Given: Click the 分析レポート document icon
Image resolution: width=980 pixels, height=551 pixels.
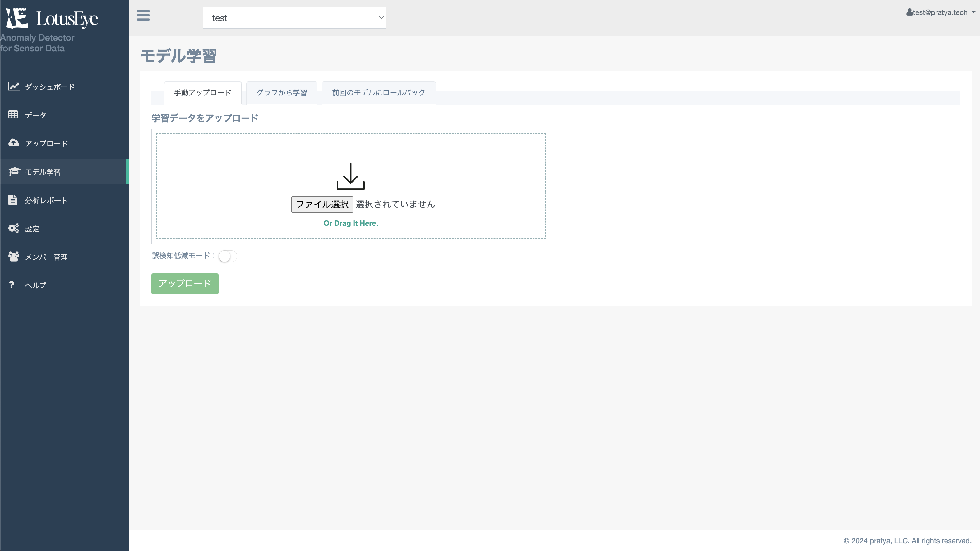Looking at the screenshot, I should click(12, 200).
